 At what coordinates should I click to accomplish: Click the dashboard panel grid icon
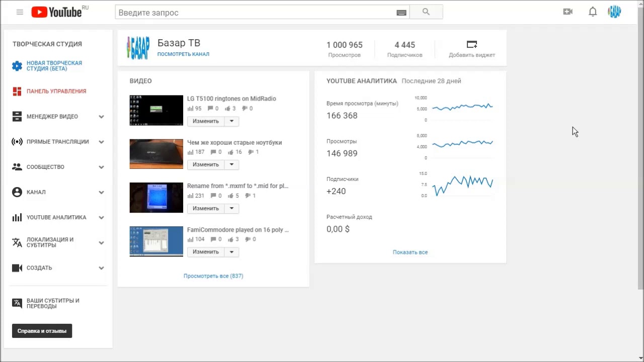coord(17,91)
